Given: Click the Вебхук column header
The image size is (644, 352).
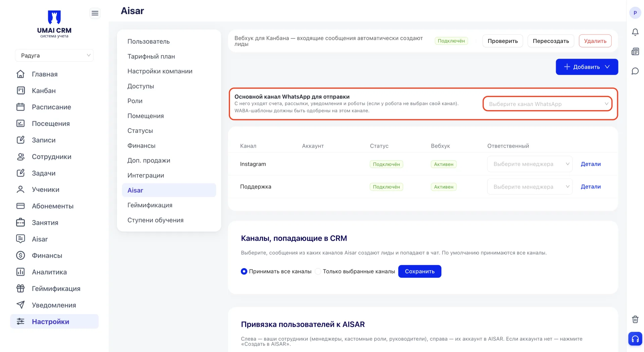Looking at the screenshot, I should coord(440,146).
